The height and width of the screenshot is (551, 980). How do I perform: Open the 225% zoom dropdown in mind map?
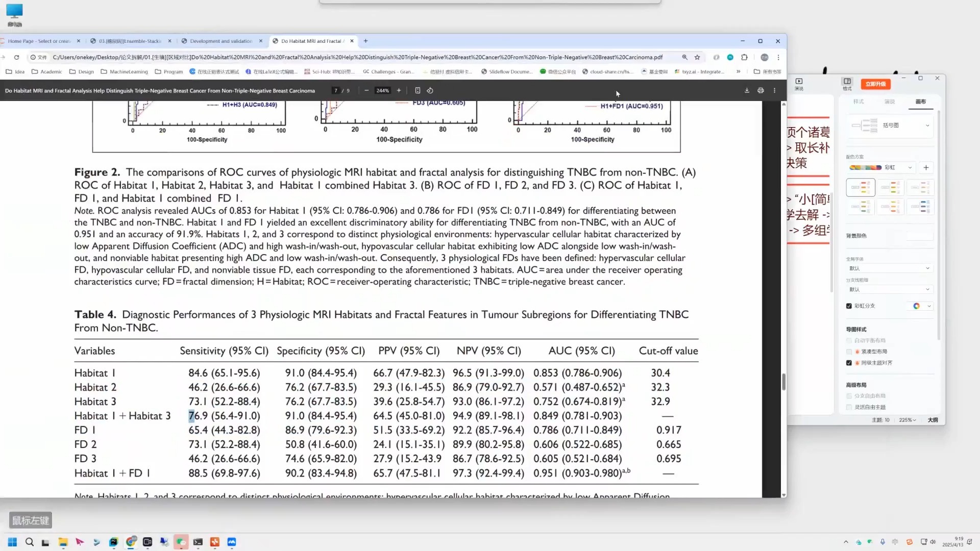click(x=908, y=420)
